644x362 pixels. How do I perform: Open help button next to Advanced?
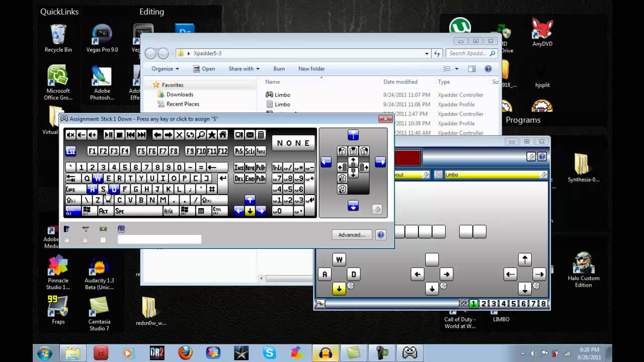pyautogui.click(x=381, y=235)
